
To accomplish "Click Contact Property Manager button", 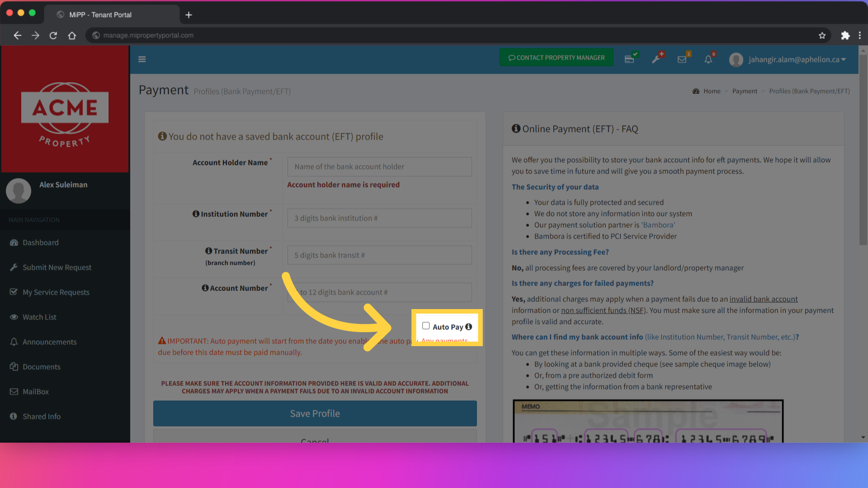I will tap(556, 58).
